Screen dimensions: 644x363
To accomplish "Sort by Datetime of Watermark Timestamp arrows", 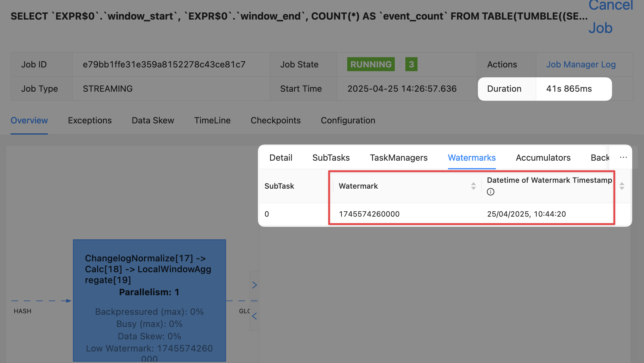I will pyautogui.click(x=622, y=186).
